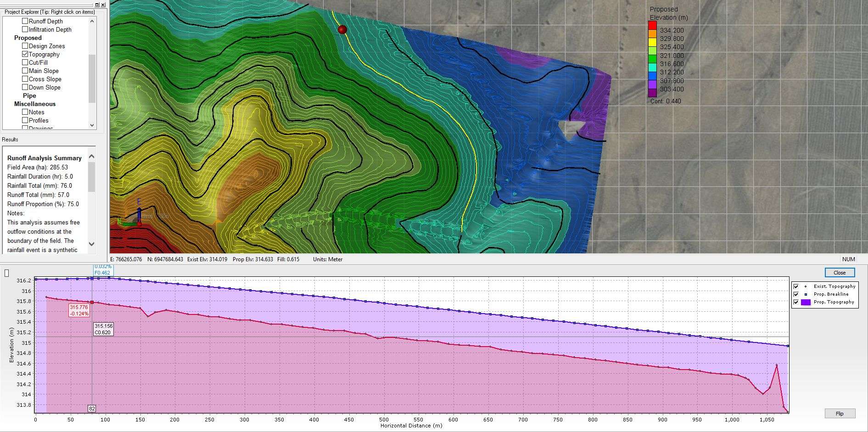The height and width of the screenshot is (432, 868).
Task: Click the red marker on the yellow pipeline
Action: [x=342, y=29]
